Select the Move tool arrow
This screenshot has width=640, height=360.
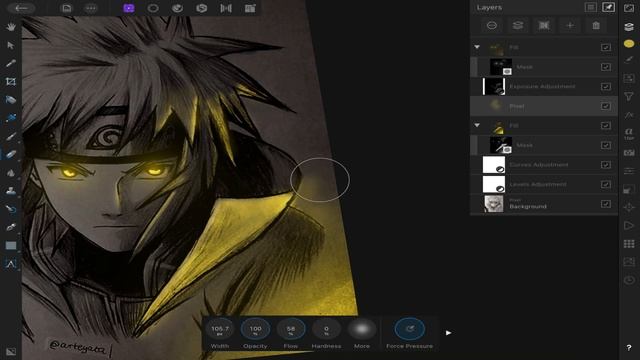(11, 45)
